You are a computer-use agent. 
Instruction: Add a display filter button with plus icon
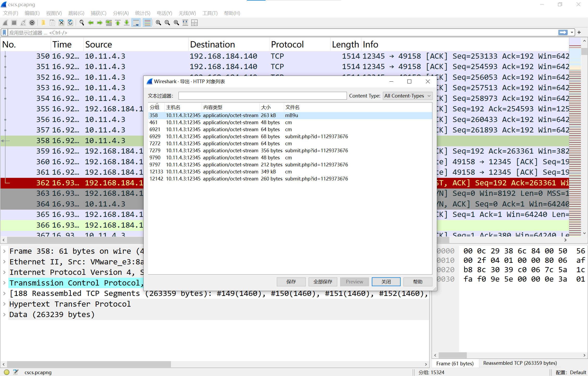click(579, 32)
